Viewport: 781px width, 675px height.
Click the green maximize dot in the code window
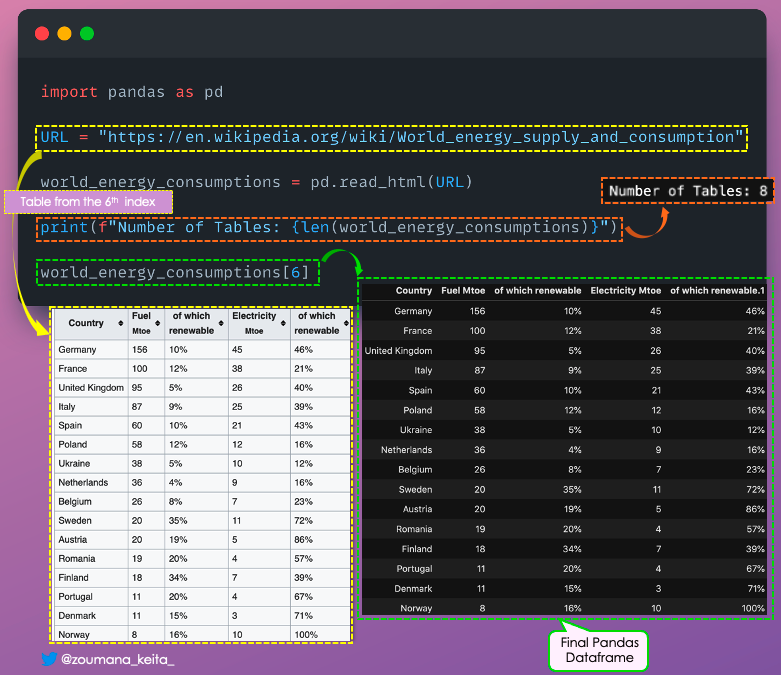coord(87,33)
